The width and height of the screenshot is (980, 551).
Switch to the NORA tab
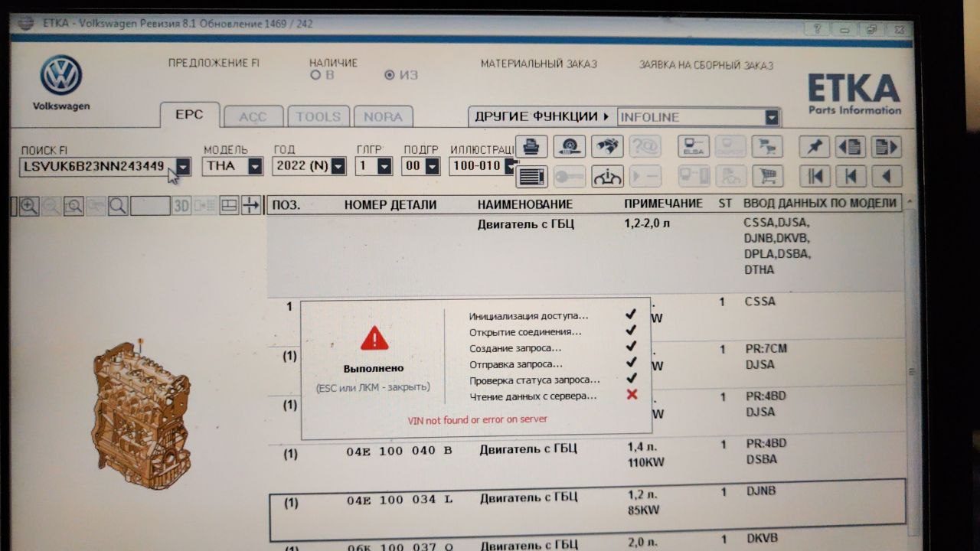(383, 116)
